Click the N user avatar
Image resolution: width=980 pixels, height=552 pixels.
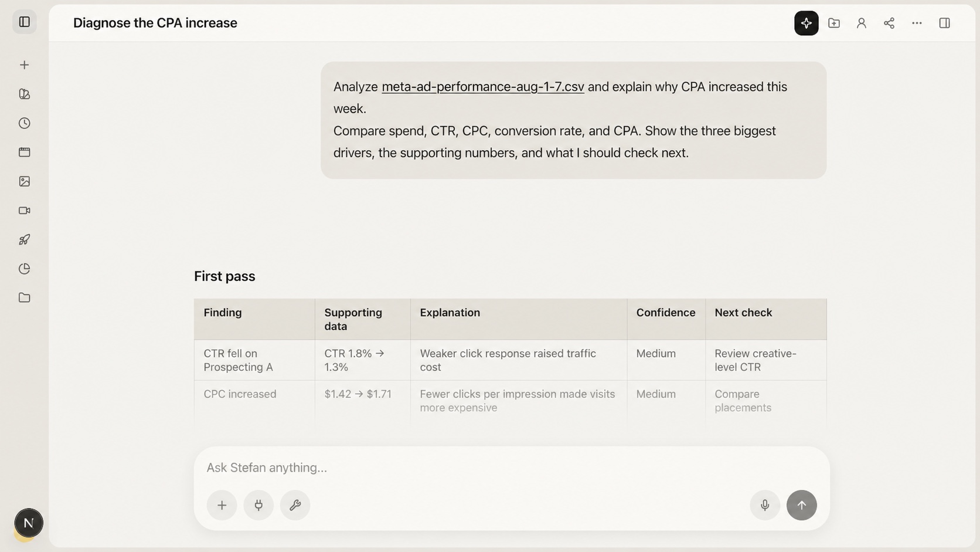(x=29, y=523)
